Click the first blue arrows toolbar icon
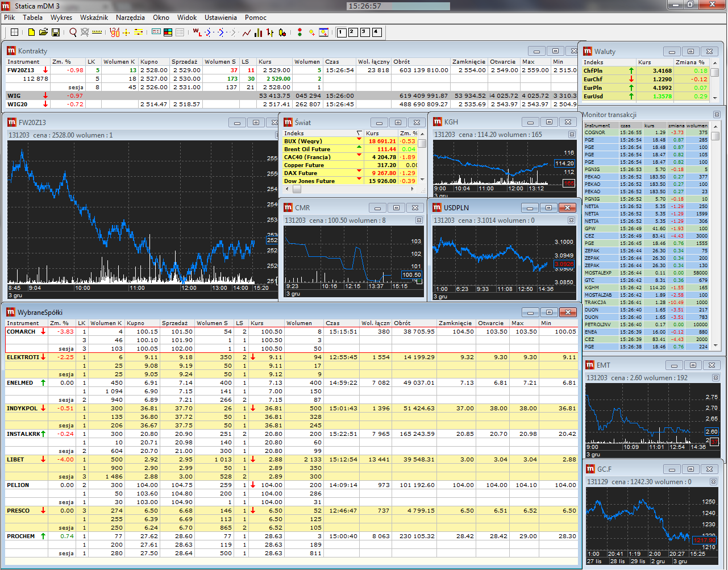728x570 pixels. coord(209,32)
